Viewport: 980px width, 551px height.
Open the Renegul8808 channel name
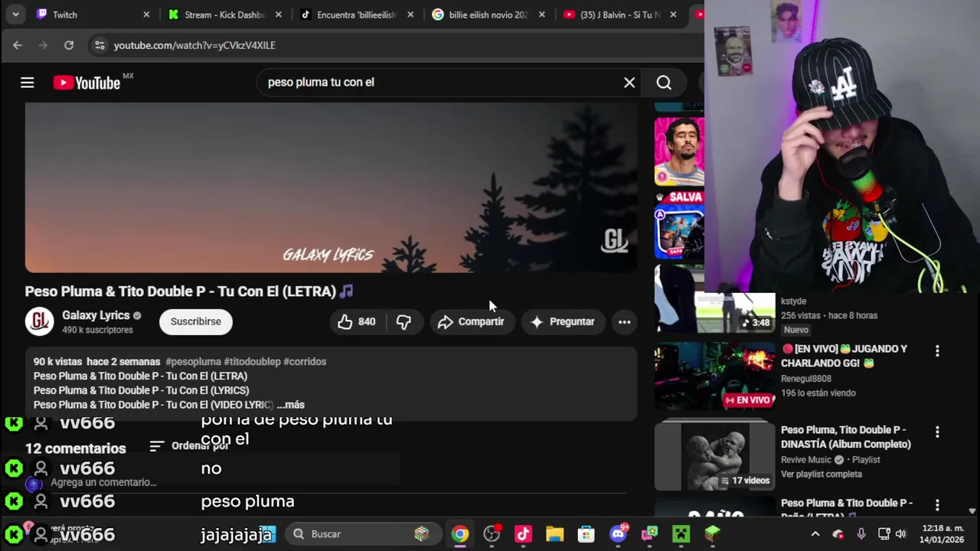point(805,379)
